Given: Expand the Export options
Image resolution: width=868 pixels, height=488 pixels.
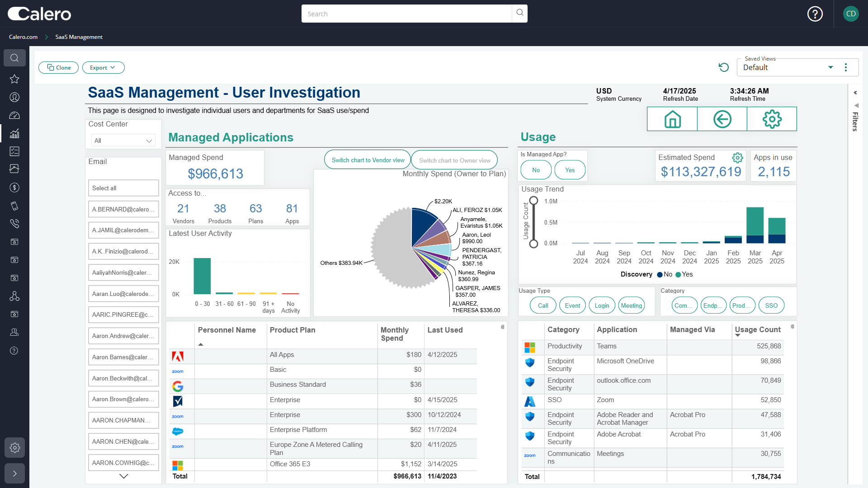Looking at the screenshot, I should coord(103,67).
